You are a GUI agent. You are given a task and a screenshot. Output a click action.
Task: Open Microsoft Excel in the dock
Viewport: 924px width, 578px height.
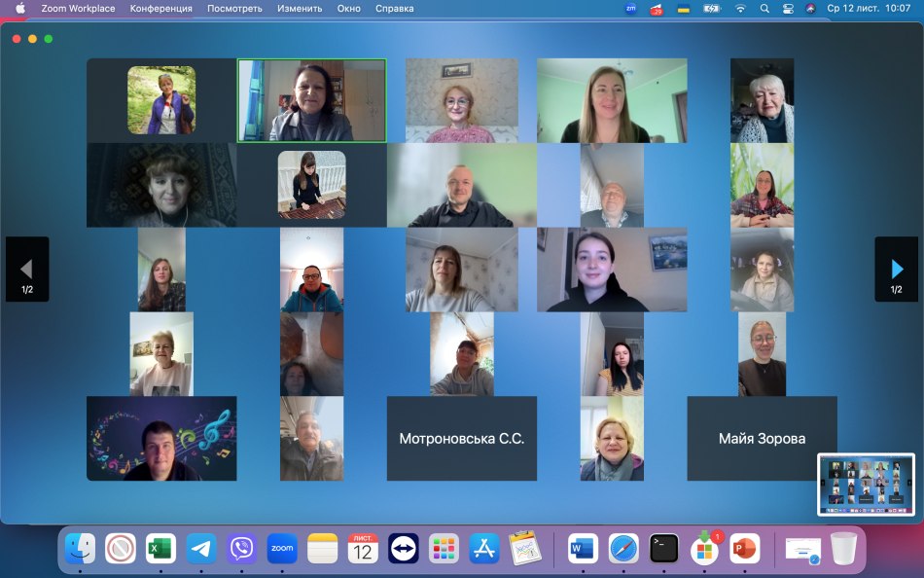(160, 549)
